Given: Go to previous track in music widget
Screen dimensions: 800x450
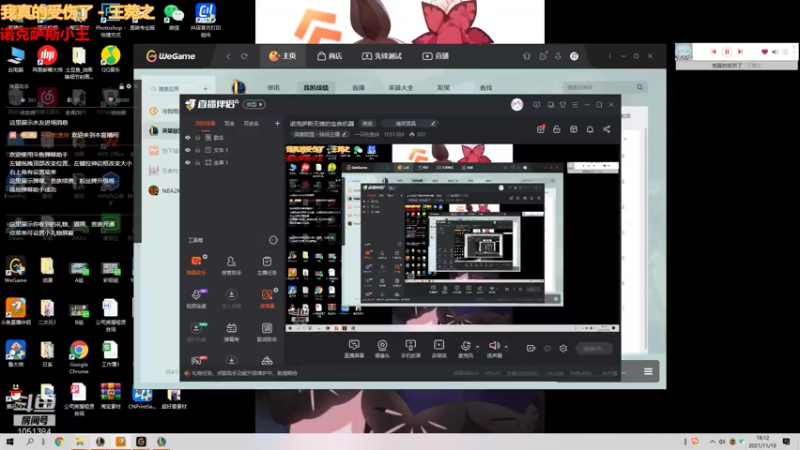Looking at the screenshot, I should pos(714,52).
